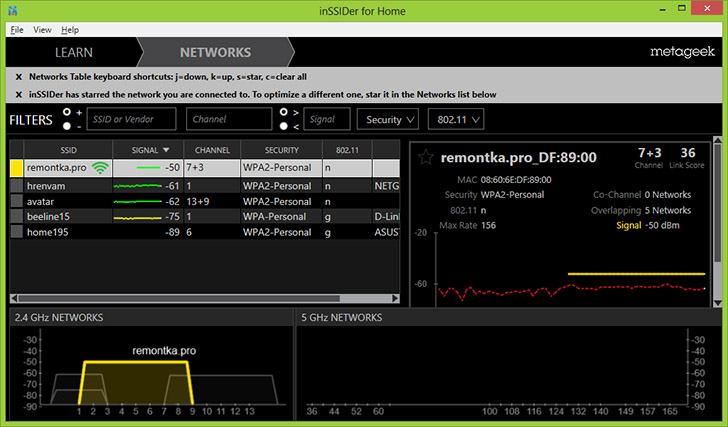Expand the 802.11 filter dropdown
Image resolution: width=728 pixels, height=427 pixels.
455,120
